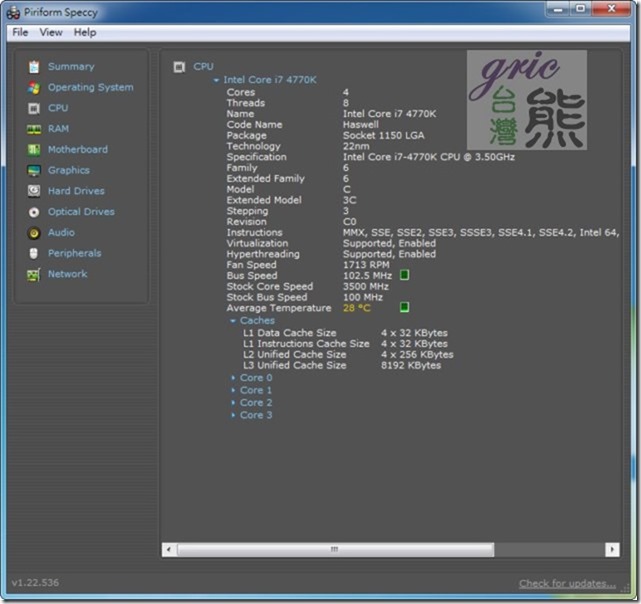Open the Network section label

(67, 274)
